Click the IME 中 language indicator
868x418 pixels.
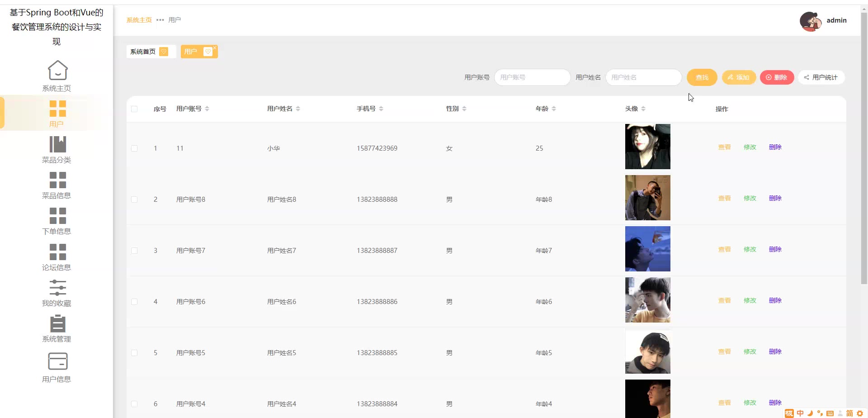800,413
